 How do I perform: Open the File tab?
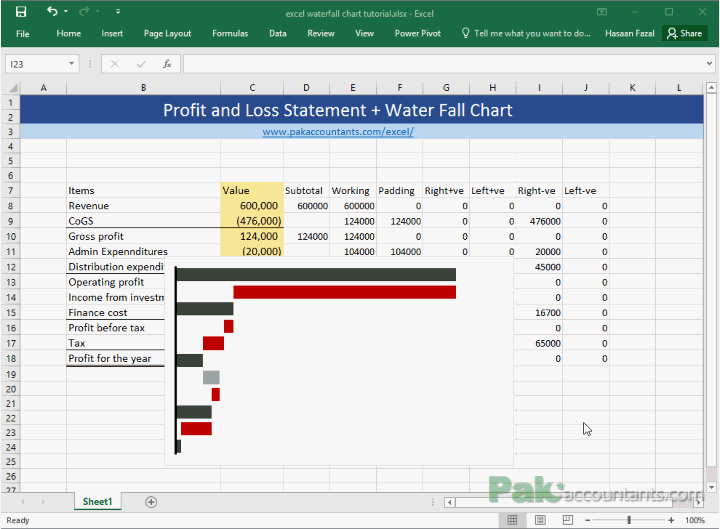click(22, 34)
